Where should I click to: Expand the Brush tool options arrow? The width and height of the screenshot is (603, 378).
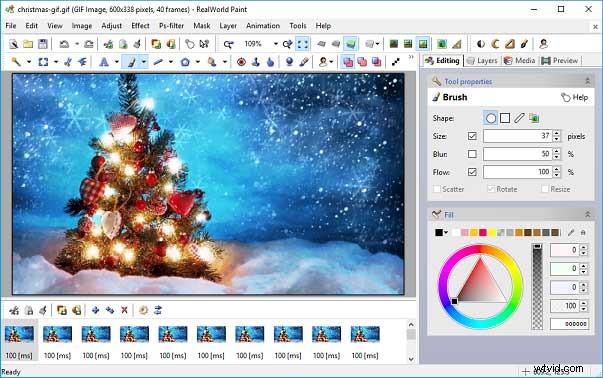[143, 62]
